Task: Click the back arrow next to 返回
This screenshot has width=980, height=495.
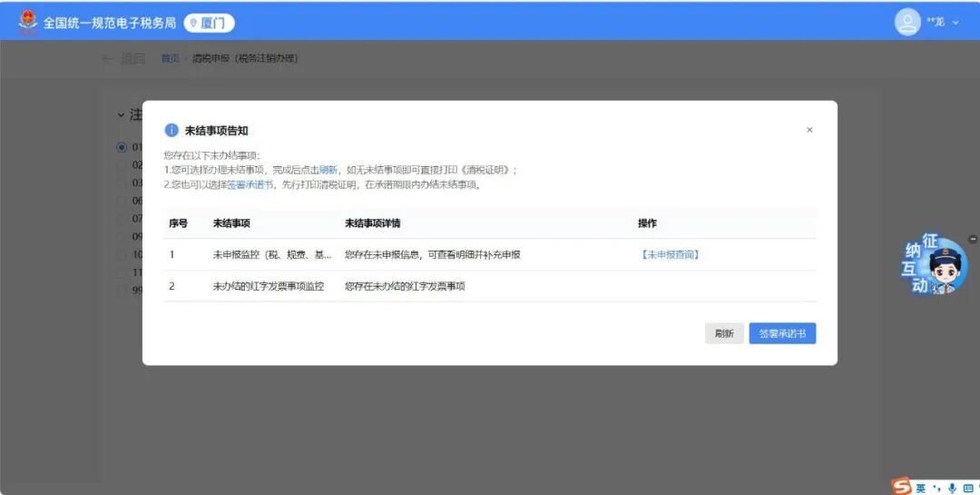Action: click(107, 58)
